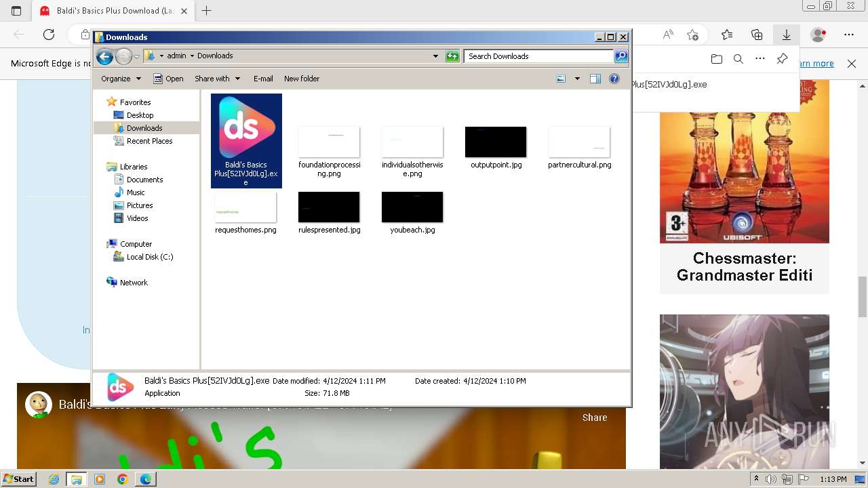Click the Edge Downloads arrow icon
Viewport: 868px width, 488px height.
pyautogui.click(x=787, y=35)
